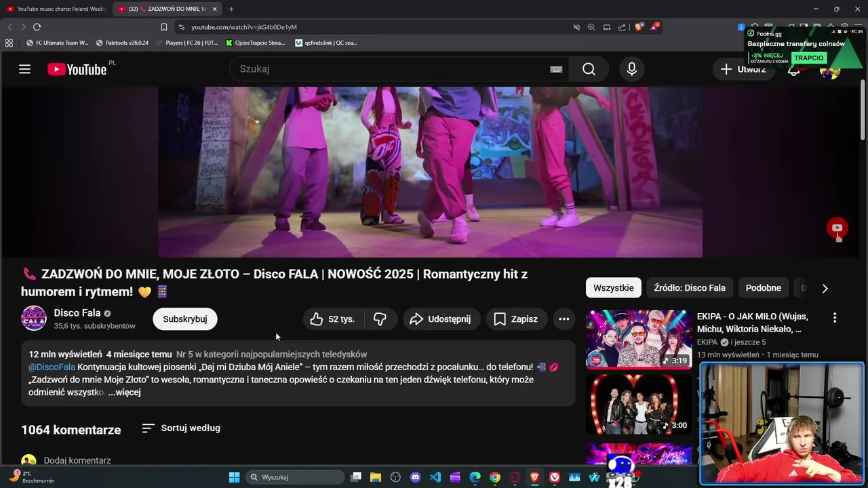Open the Brave Rewards triangle icon

654,27
